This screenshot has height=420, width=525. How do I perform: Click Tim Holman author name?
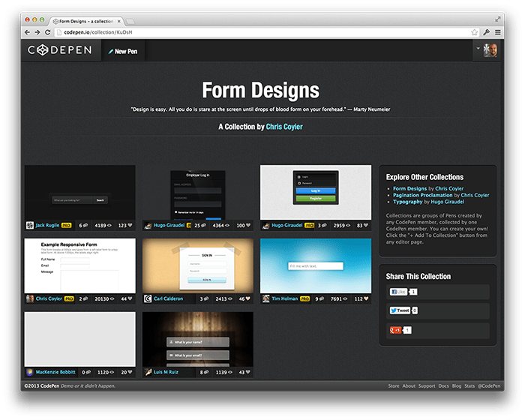click(x=284, y=298)
